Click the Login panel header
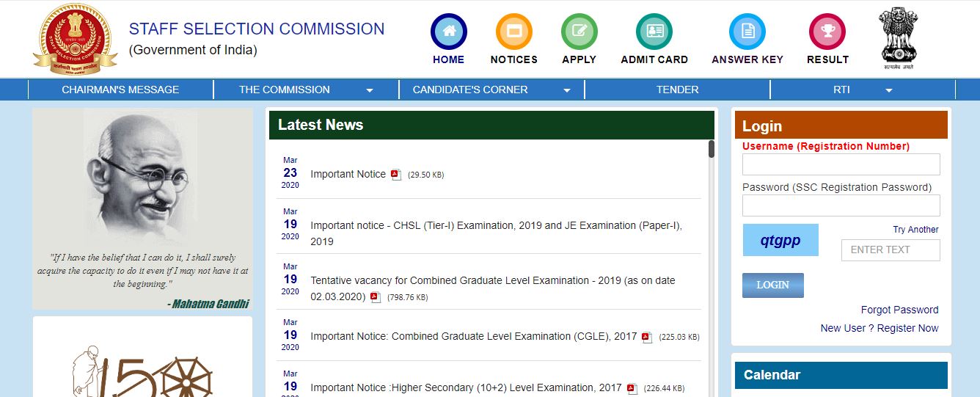This screenshot has height=397, width=980. [841, 125]
